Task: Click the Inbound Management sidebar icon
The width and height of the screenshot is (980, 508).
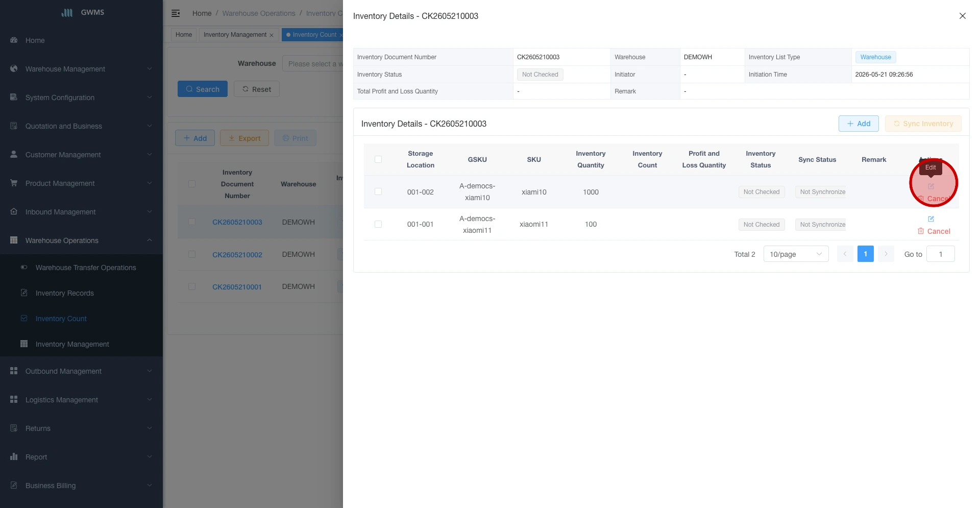Action: (x=14, y=212)
